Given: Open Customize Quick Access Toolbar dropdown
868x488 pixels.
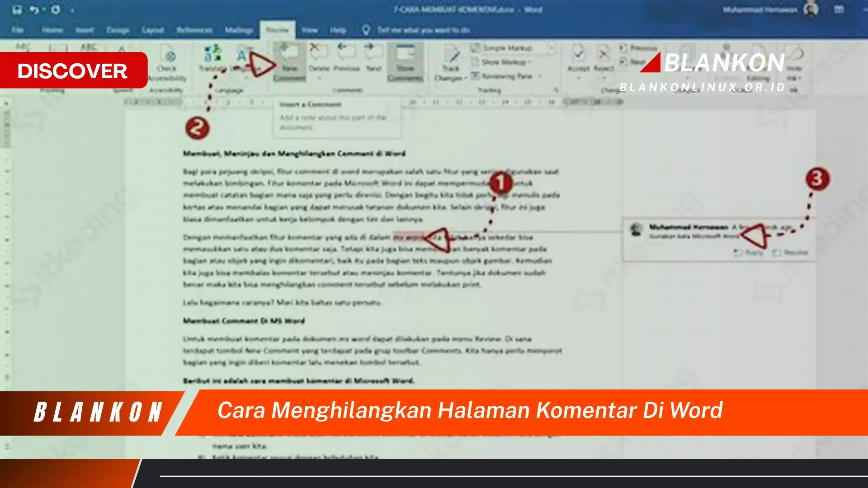Looking at the screenshot, I should (x=72, y=10).
